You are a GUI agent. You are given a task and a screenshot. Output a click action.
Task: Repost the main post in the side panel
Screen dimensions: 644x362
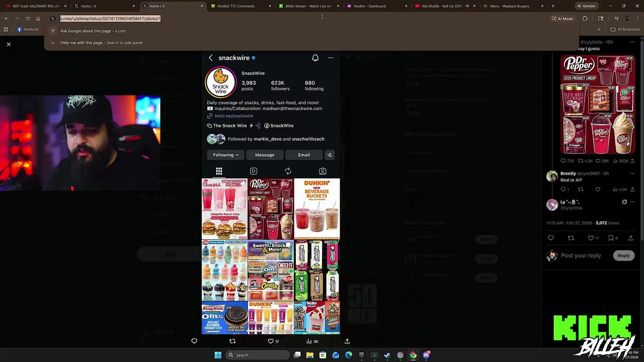tap(571, 238)
